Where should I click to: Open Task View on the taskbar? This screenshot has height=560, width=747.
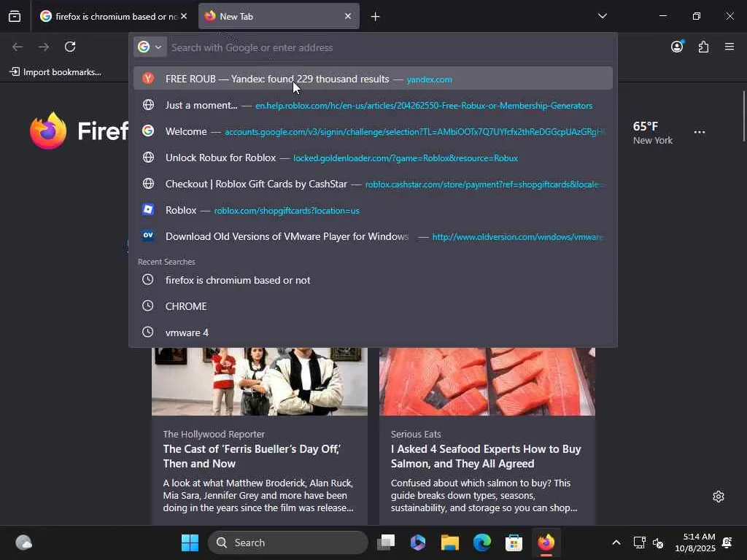pyautogui.click(x=386, y=542)
